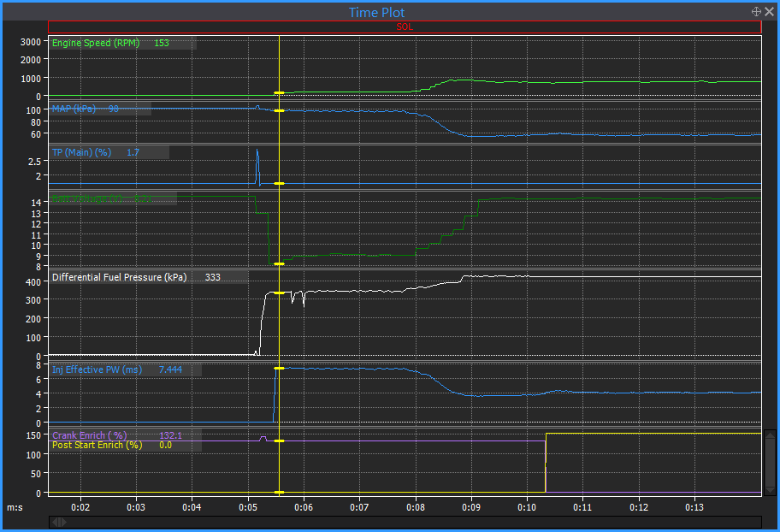Select the Inj Effective PW (ms) label
This screenshot has height=532, width=780.
pos(97,369)
